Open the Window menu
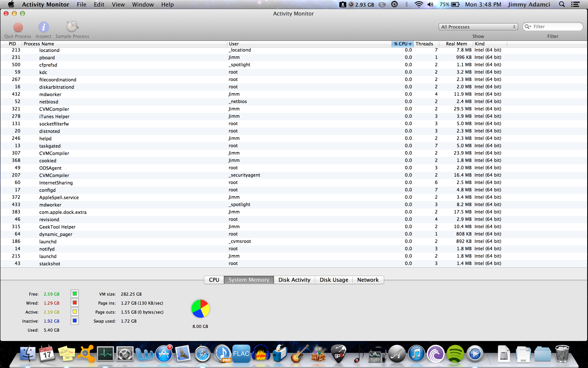The image size is (588, 368). tap(143, 4)
